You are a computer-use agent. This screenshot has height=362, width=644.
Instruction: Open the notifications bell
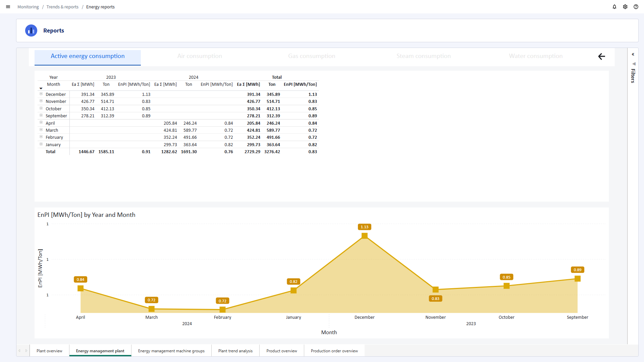tap(614, 7)
